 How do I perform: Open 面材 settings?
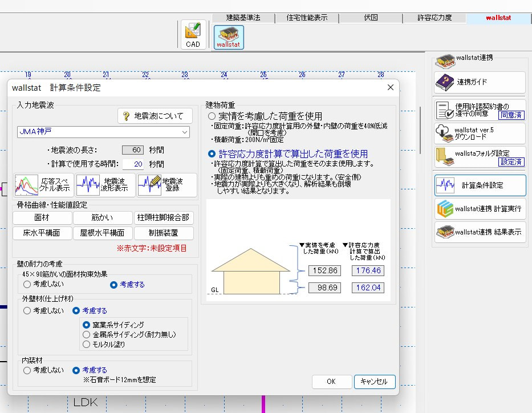click(42, 217)
